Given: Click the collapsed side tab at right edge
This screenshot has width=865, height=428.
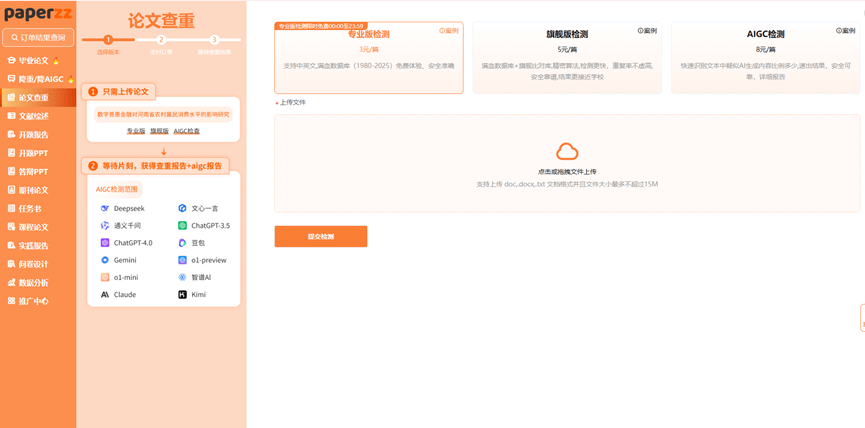Looking at the screenshot, I should (x=862, y=318).
